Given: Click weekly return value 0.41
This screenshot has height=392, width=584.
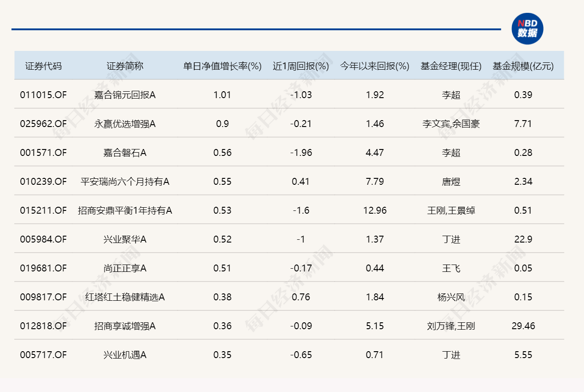Looking at the screenshot, I should pyautogui.click(x=301, y=182).
